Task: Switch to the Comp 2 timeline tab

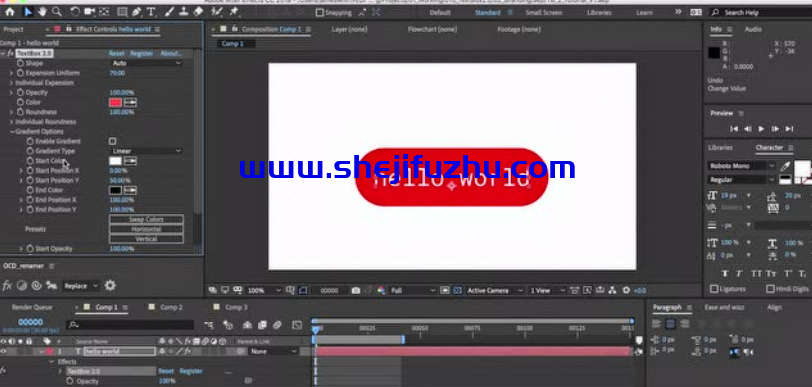Action: [x=171, y=307]
